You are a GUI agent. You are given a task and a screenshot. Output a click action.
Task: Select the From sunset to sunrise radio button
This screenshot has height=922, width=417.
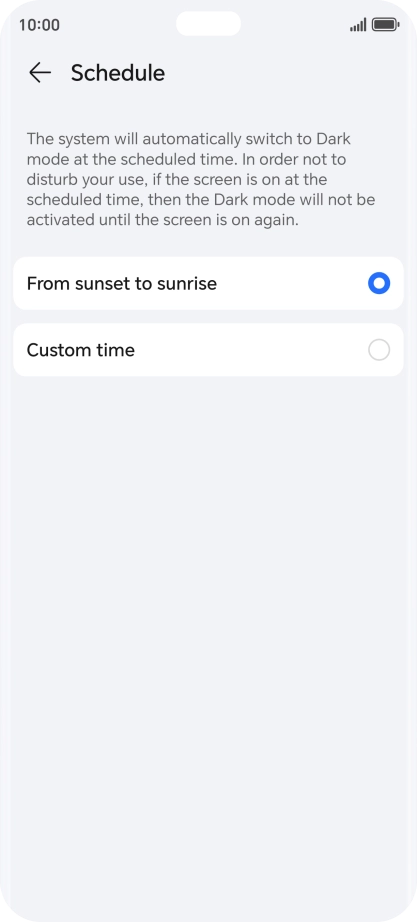tap(379, 283)
